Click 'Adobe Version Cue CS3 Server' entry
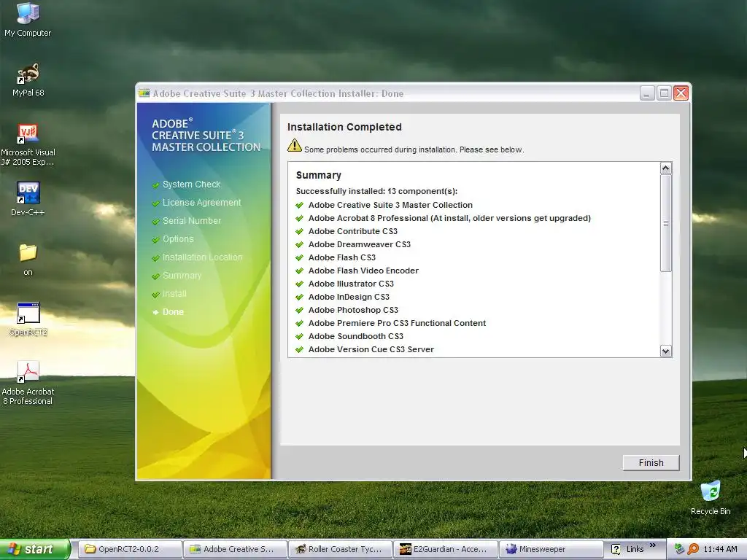The image size is (747, 560). point(371,349)
